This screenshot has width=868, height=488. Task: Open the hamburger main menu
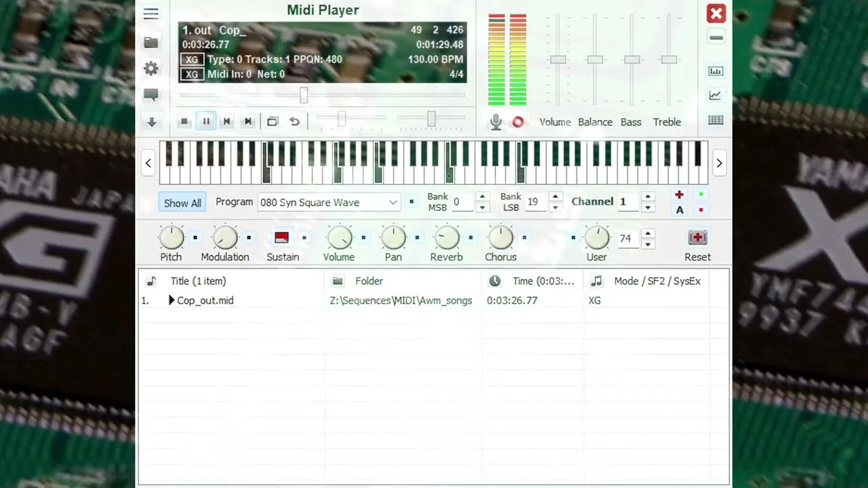point(151,14)
